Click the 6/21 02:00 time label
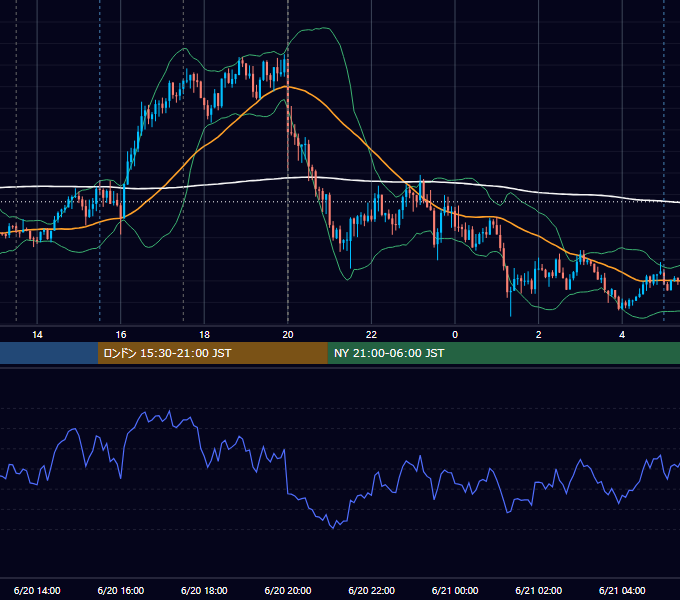Screen dimensions: 680x600 [x=539, y=590]
